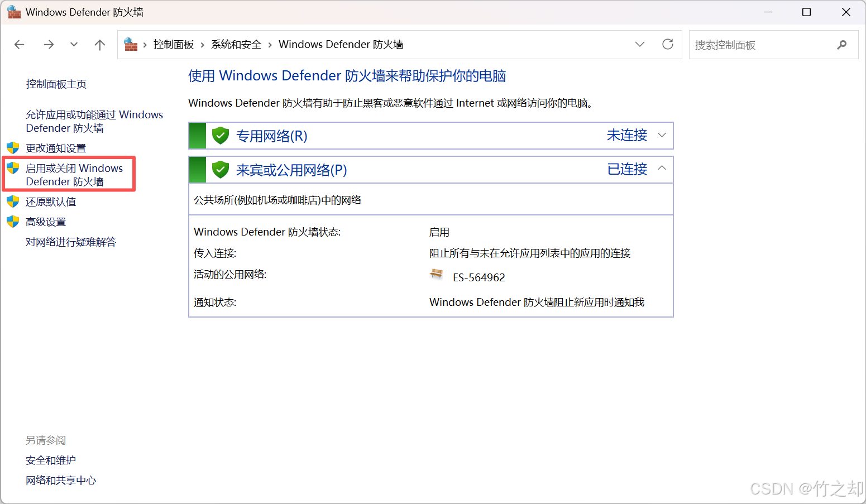Click the 活动的公用网络: label

click(x=230, y=275)
